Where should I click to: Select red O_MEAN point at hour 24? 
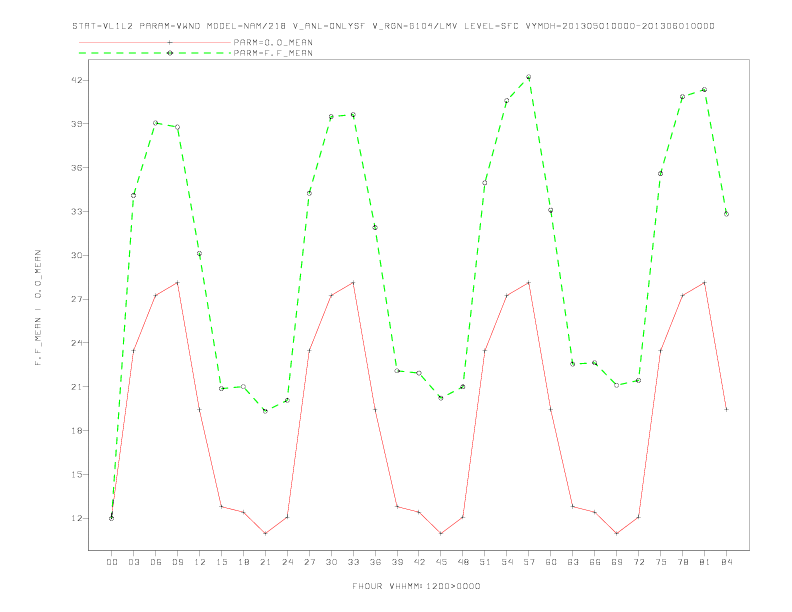pos(287,517)
